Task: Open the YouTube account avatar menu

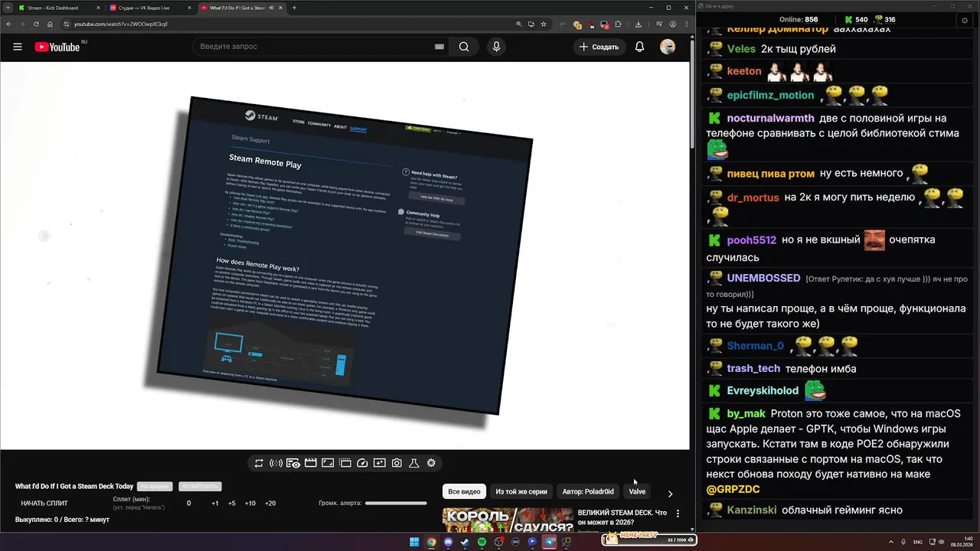Action: click(668, 47)
